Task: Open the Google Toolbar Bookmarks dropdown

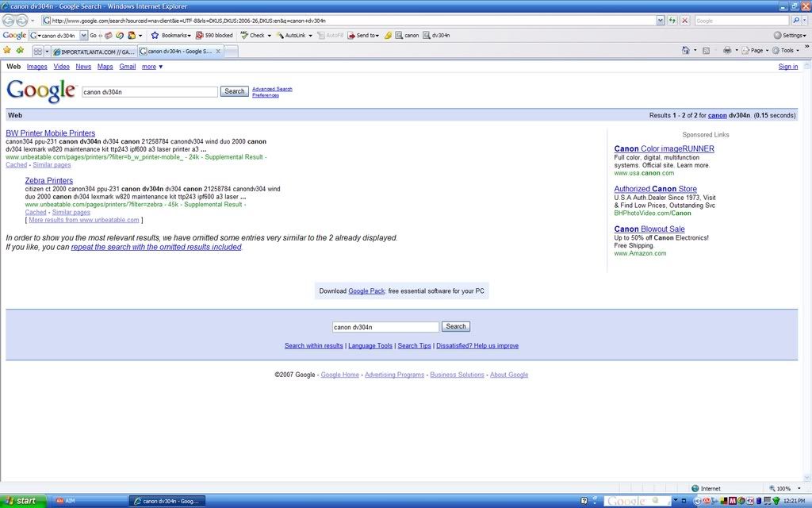Action: (171, 35)
